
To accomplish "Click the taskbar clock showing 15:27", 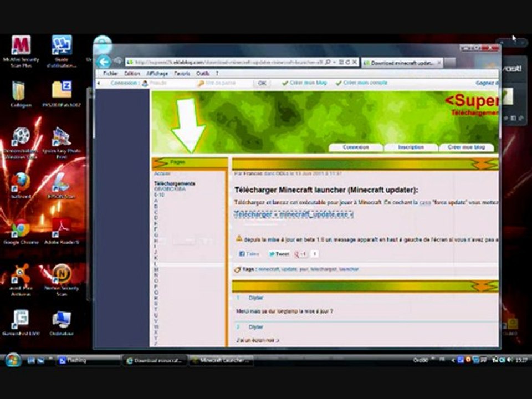I will tap(521, 360).
